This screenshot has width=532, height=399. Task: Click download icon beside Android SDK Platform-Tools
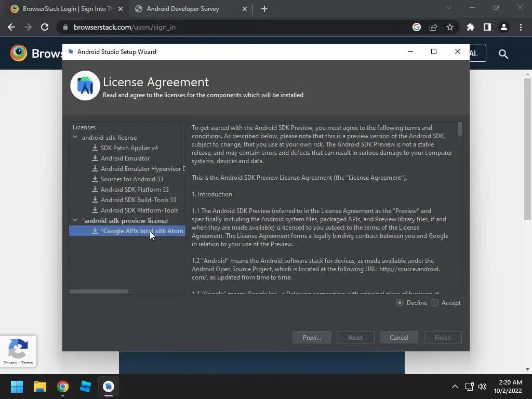[95, 210]
